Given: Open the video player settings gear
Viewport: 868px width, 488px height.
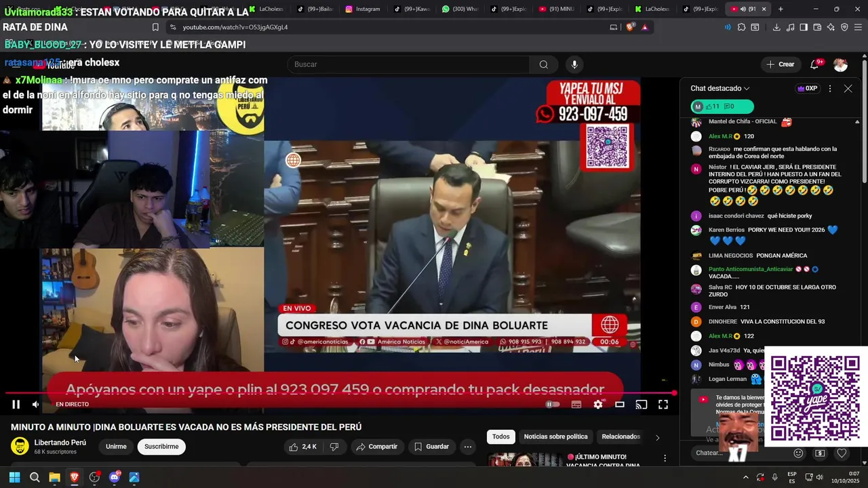Looking at the screenshot, I should coord(598,405).
